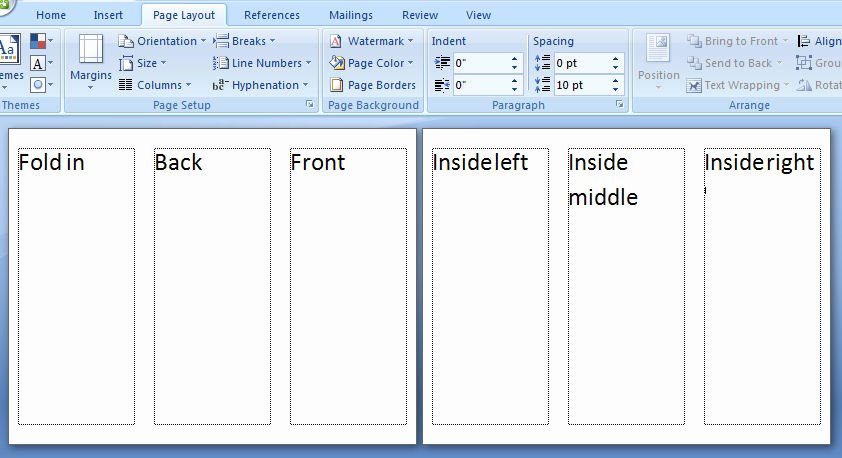Viewport: 842px width, 458px height.
Task: Click the indent right icon
Action: click(x=442, y=85)
